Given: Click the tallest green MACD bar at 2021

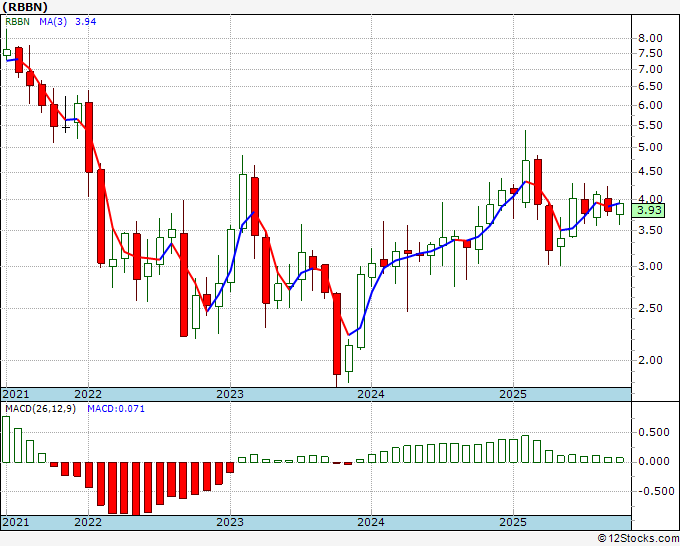Looking at the screenshot, I should tap(6, 439).
